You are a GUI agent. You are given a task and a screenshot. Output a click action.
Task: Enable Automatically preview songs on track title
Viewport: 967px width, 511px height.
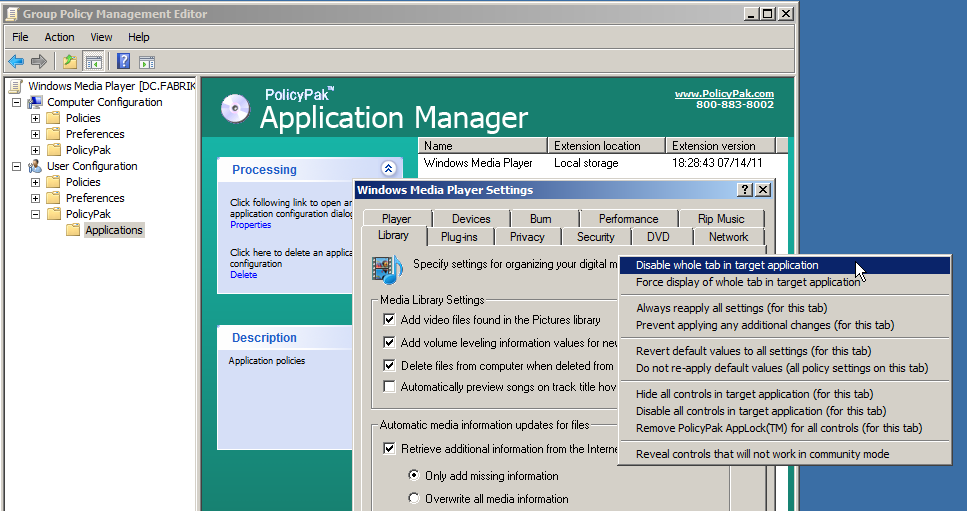[389, 387]
